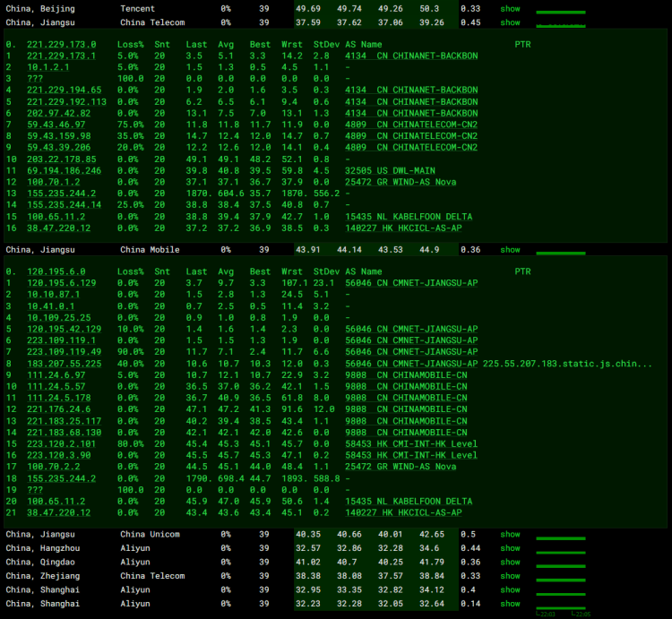Click "show" link for Jiangsu China Mobile row
The image size is (672, 619).
tap(510, 250)
